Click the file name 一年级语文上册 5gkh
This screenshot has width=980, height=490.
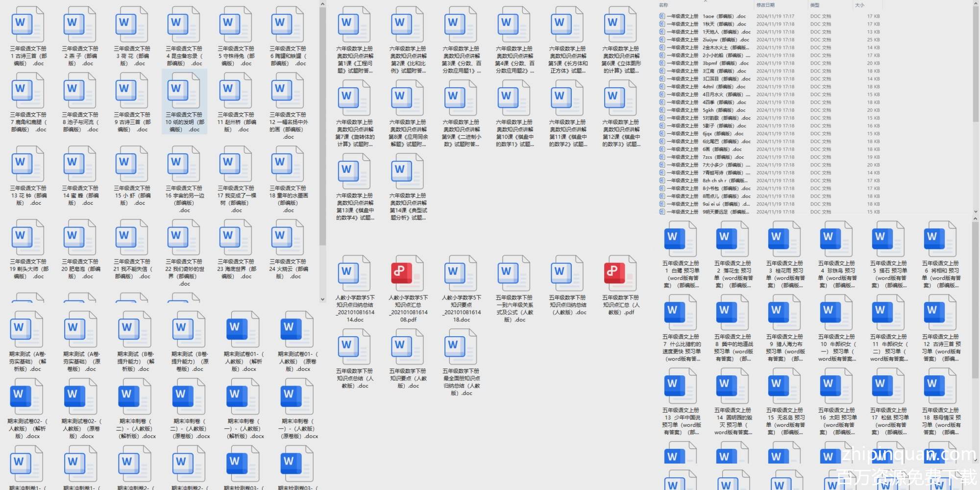point(706,110)
